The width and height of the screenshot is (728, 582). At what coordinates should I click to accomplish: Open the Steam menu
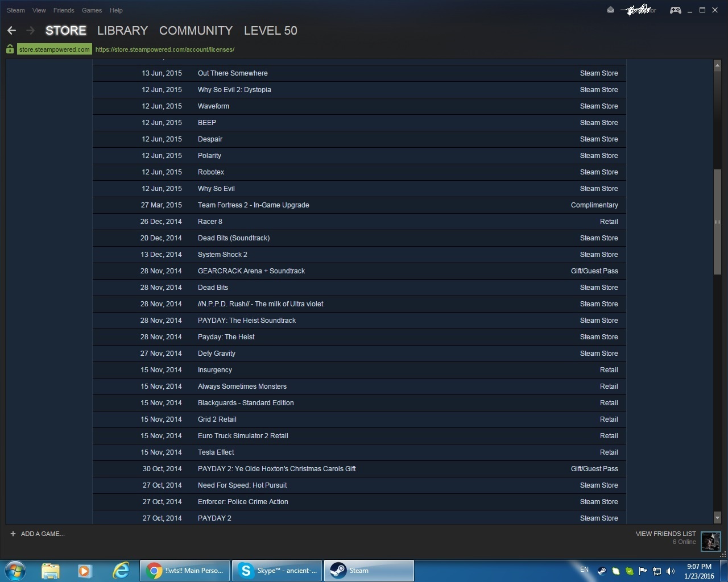[x=16, y=10]
